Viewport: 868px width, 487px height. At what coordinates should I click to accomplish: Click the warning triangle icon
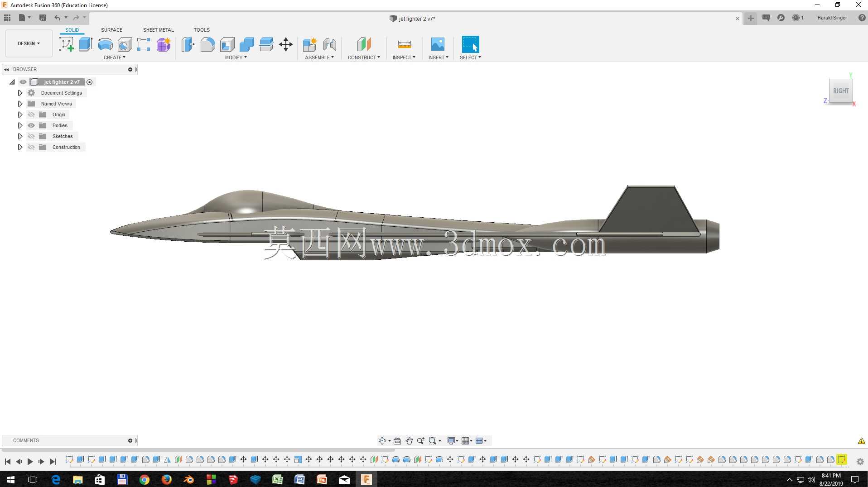(861, 441)
